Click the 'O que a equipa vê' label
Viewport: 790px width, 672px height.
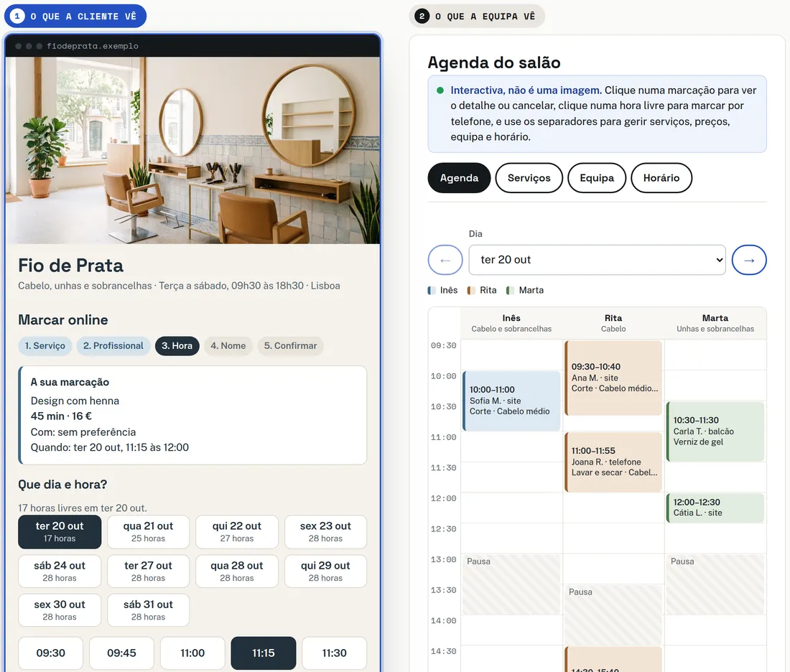point(477,16)
